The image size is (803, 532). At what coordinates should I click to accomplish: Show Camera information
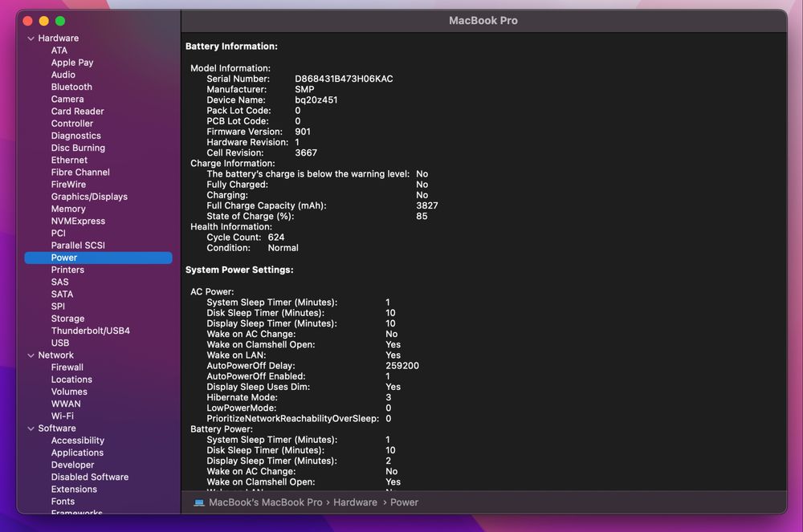pyautogui.click(x=67, y=99)
